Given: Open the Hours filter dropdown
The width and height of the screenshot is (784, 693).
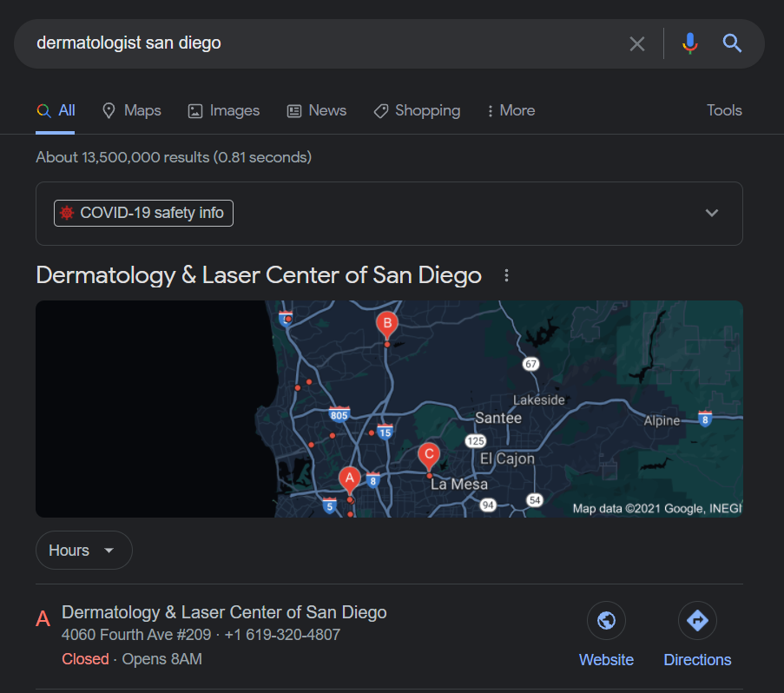Looking at the screenshot, I should click(x=84, y=550).
